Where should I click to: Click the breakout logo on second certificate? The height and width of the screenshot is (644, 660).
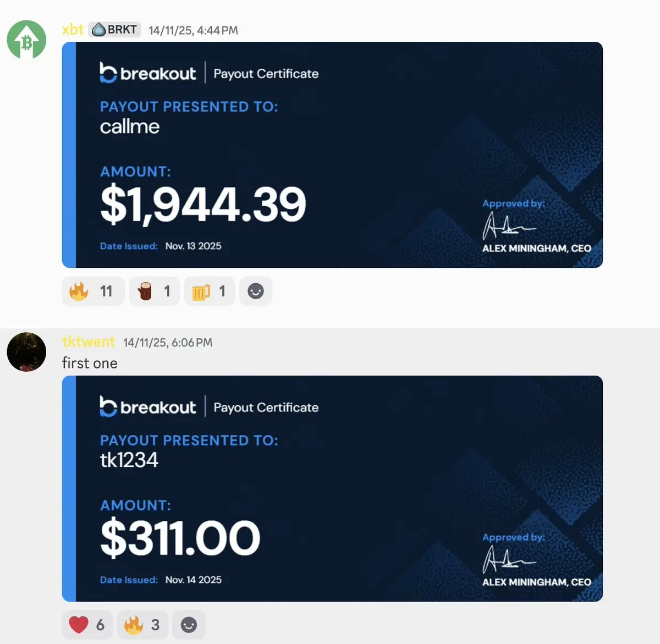point(147,407)
